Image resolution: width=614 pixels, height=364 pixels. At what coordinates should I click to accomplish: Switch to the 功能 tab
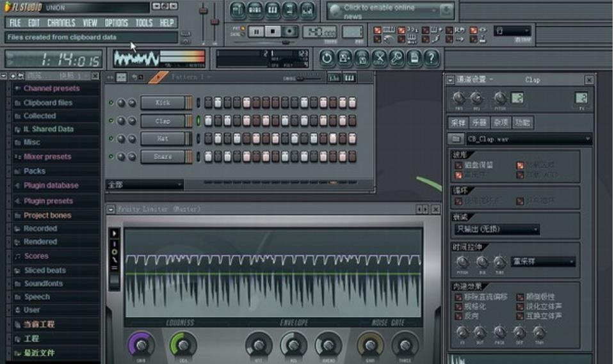[522, 123]
